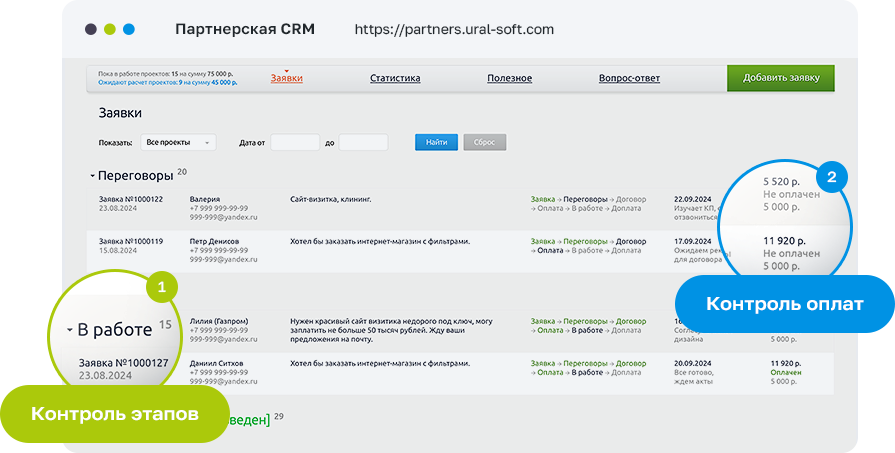Click the blue window dot
The height and width of the screenshot is (453, 895).
point(129,29)
